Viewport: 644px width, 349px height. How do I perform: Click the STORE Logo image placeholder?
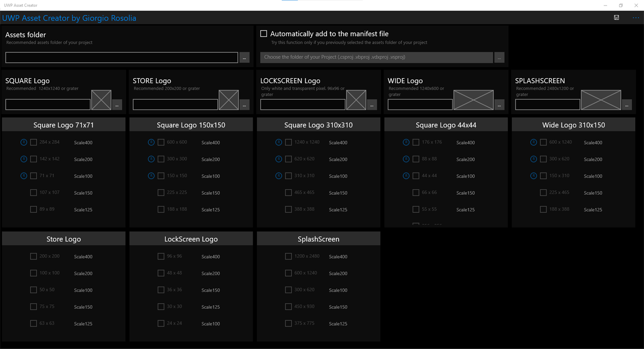coord(229,100)
